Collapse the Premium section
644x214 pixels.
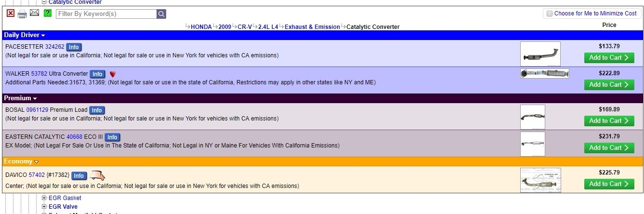(x=35, y=98)
